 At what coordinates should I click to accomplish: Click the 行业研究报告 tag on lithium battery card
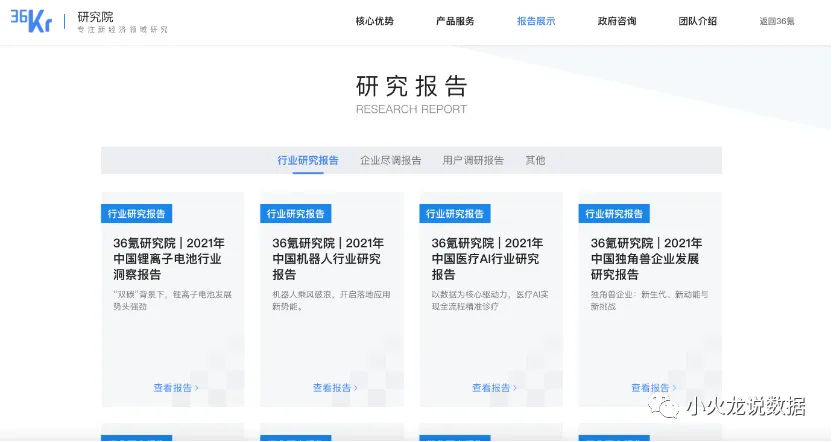tap(136, 214)
